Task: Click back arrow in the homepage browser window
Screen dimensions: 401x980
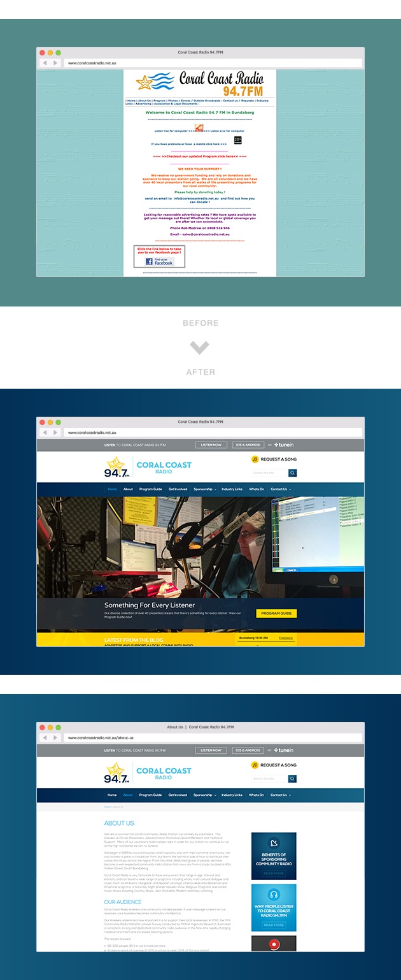Action: click(x=45, y=433)
